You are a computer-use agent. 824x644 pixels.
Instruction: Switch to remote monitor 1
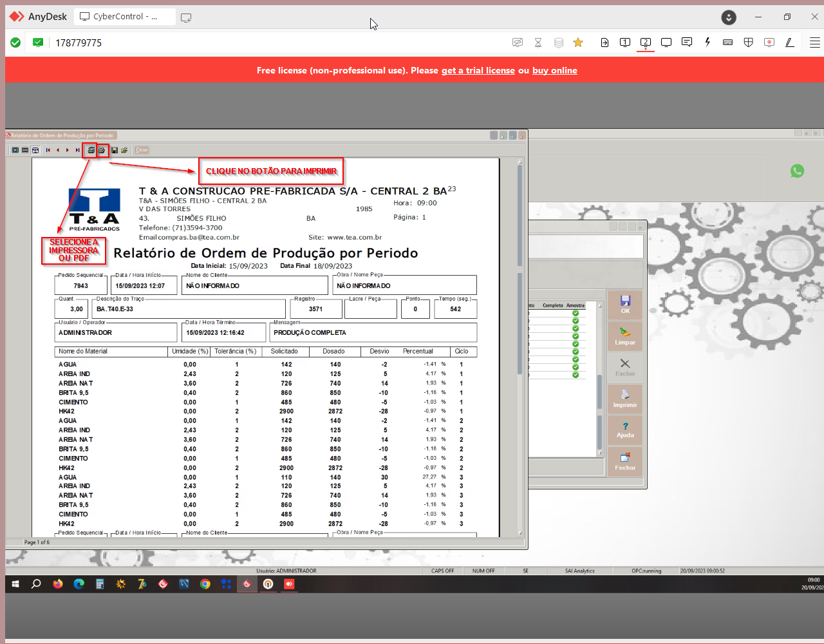click(624, 43)
